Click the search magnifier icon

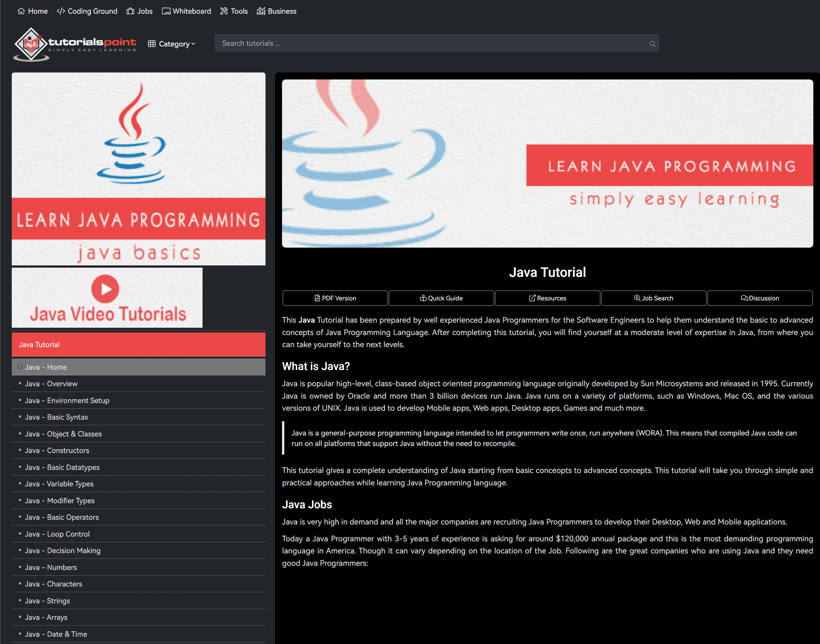click(652, 44)
